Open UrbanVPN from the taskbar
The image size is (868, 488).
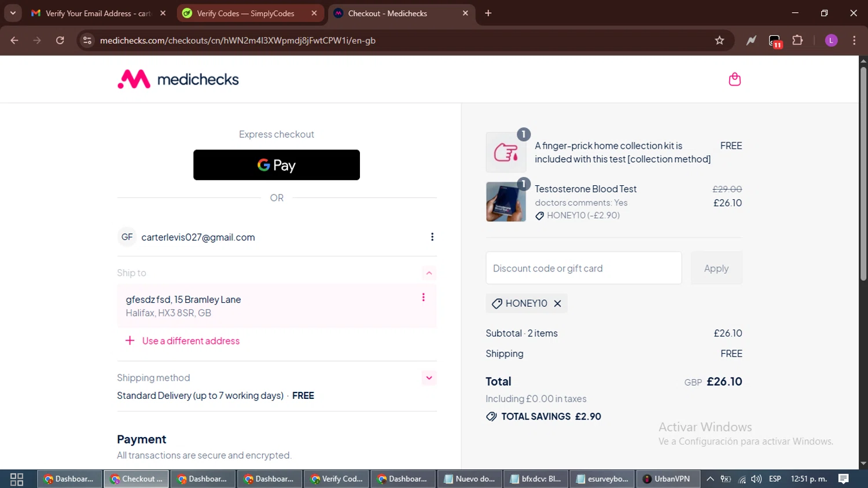pos(668,479)
